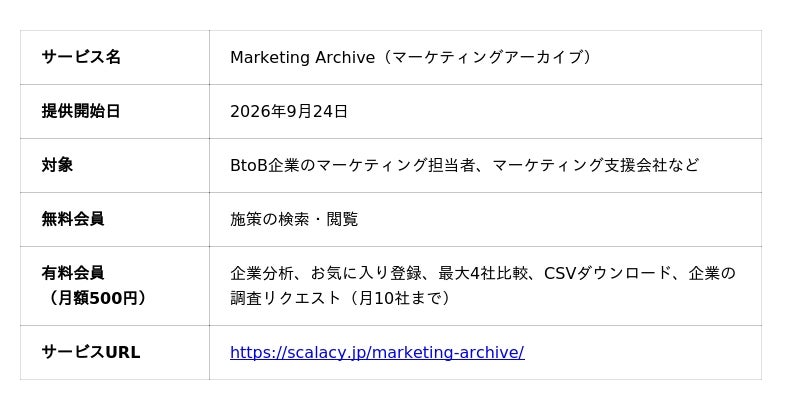This screenshot has width=800, height=410.
Task: Click the CSVダウンロード text
Action: click(608, 273)
